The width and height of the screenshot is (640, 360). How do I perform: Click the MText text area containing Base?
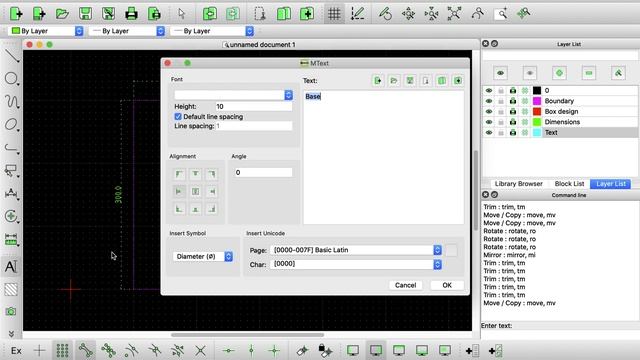(x=383, y=157)
